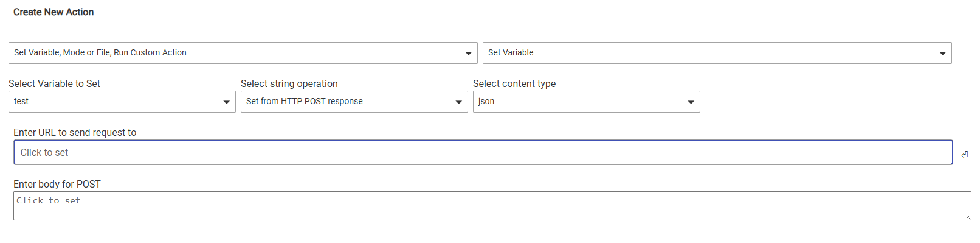Viewport: 980px width, 243px height.
Task: Click the 'Enter body for POST' label
Action: click(x=57, y=184)
